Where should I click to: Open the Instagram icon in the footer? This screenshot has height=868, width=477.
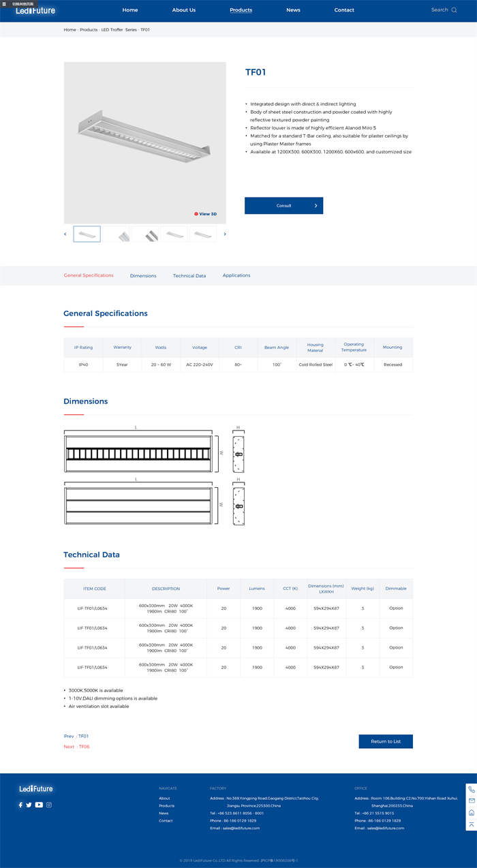coord(49,805)
